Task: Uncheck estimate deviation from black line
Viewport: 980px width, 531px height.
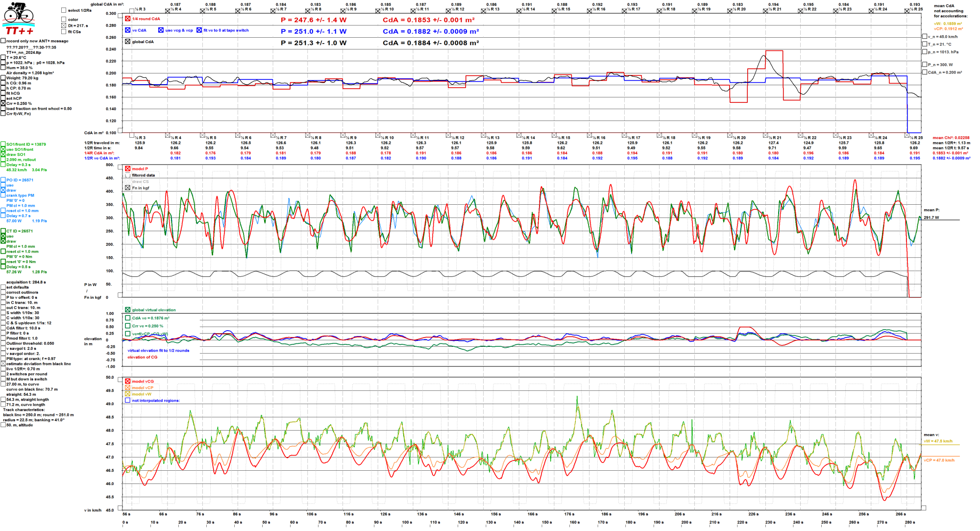Action: [x=3, y=364]
